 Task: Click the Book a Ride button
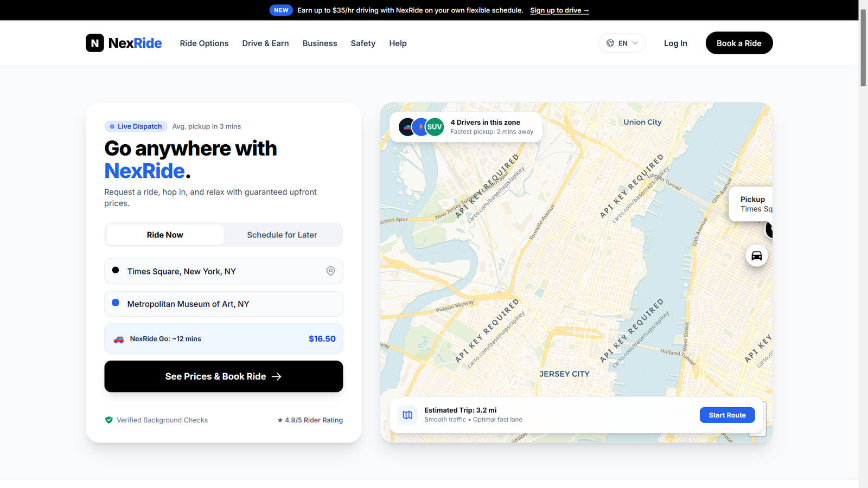click(739, 43)
